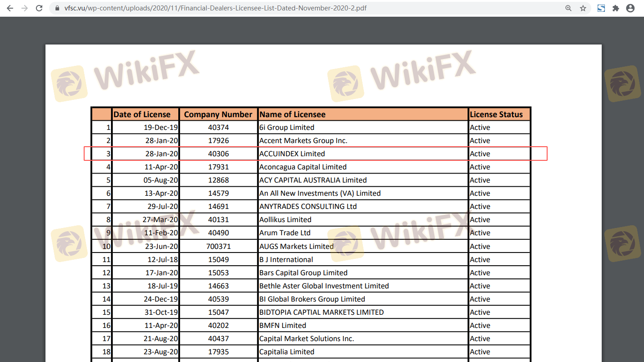This screenshot has height=362, width=644.
Task: Click the 'Capitalia Limited' entry
Action: tap(287, 352)
